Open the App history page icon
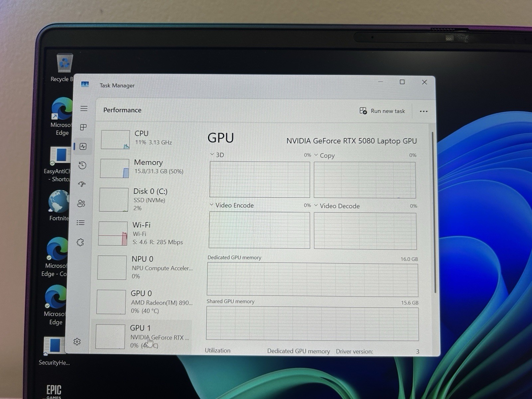Viewport: 532px width, 399px height. point(82,165)
